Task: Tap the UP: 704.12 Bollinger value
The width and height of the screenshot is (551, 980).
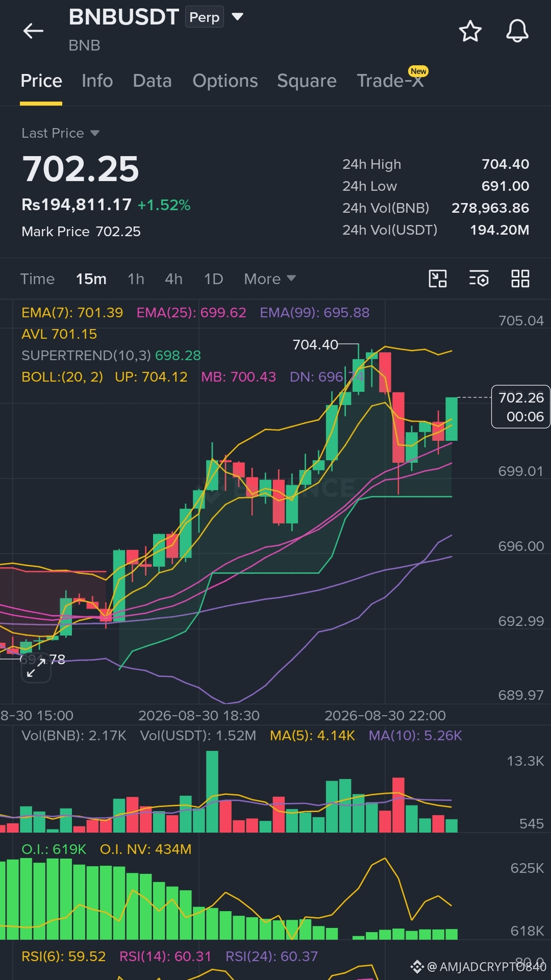Action: coord(151,377)
